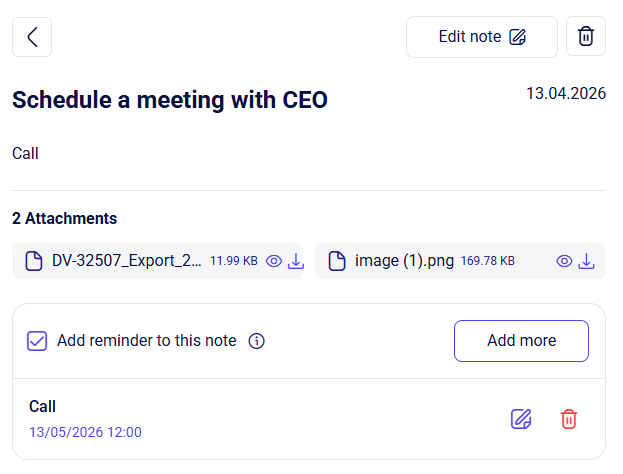Show reminder info tooltip icon
Screen dimensions: 623x474
click(x=257, y=341)
